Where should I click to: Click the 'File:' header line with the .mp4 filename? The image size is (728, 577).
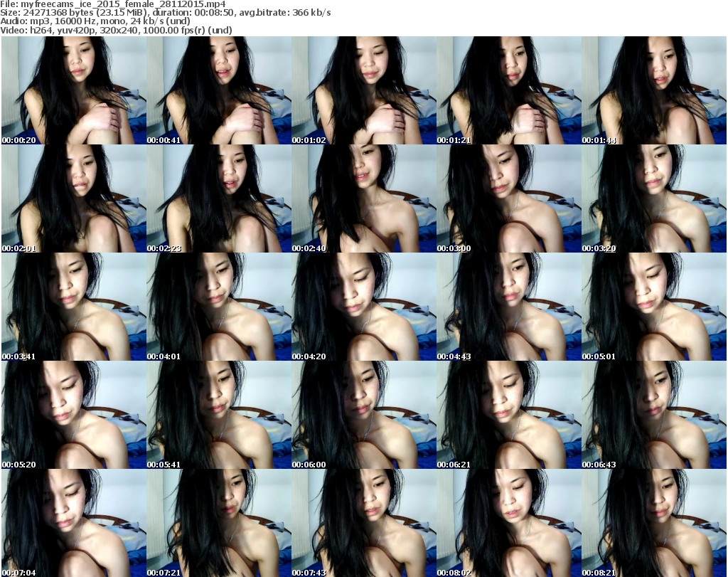pos(113,4)
